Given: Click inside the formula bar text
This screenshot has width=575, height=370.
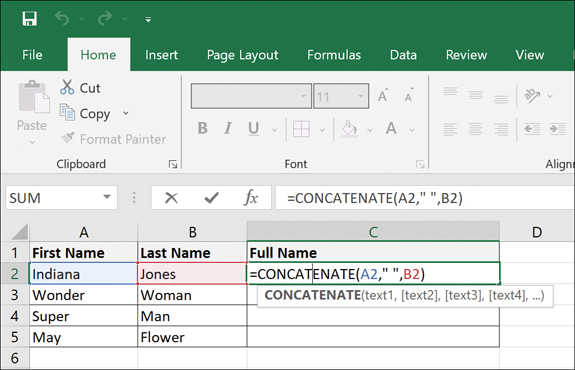Looking at the screenshot, I should (375, 198).
